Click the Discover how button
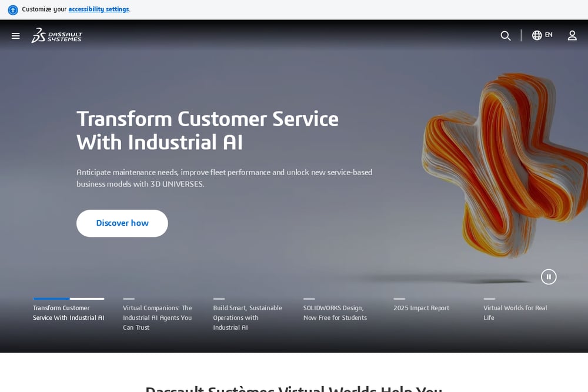 (x=122, y=223)
